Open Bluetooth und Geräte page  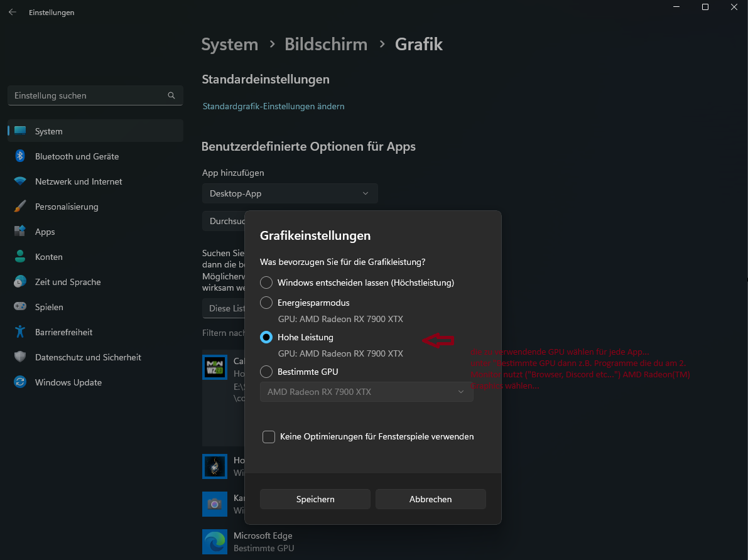[95, 156]
